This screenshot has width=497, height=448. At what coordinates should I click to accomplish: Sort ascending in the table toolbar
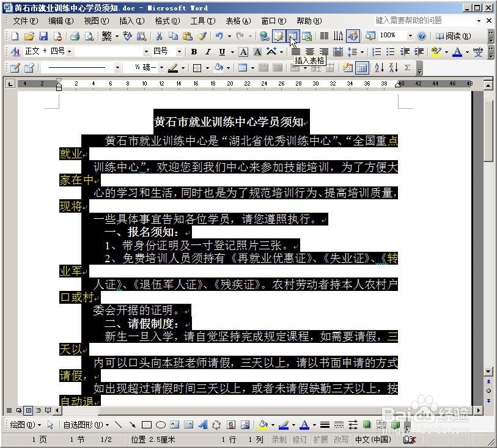[379, 67]
